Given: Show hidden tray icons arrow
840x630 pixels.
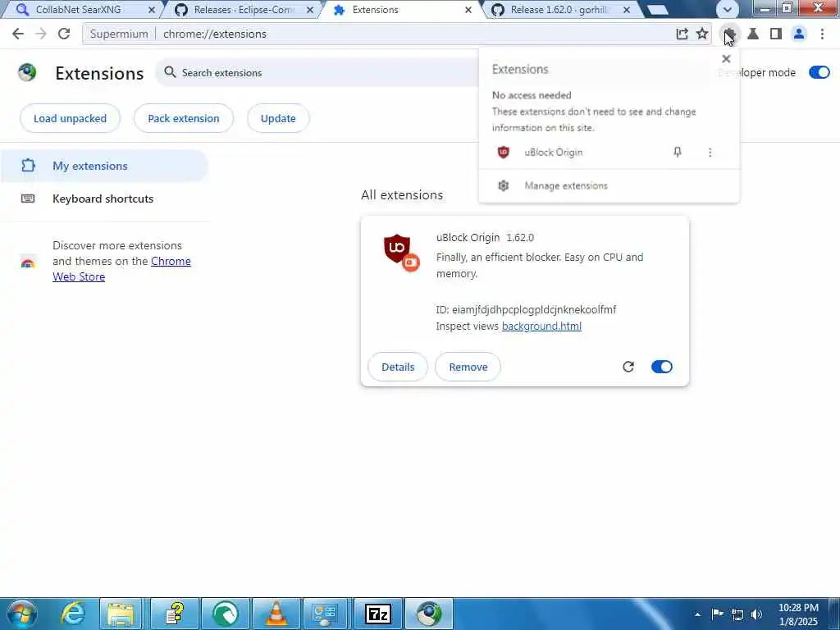Looking at the screenshot, I should (697, 614).
